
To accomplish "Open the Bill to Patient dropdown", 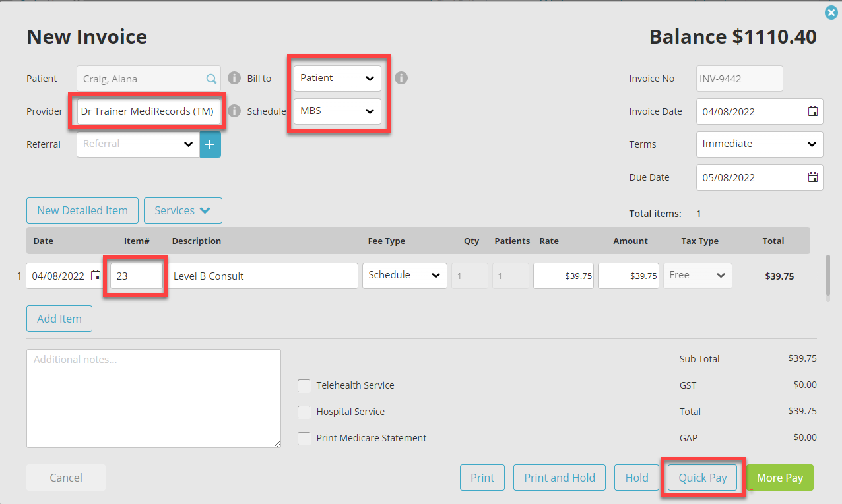I will (x=337, y=78).
